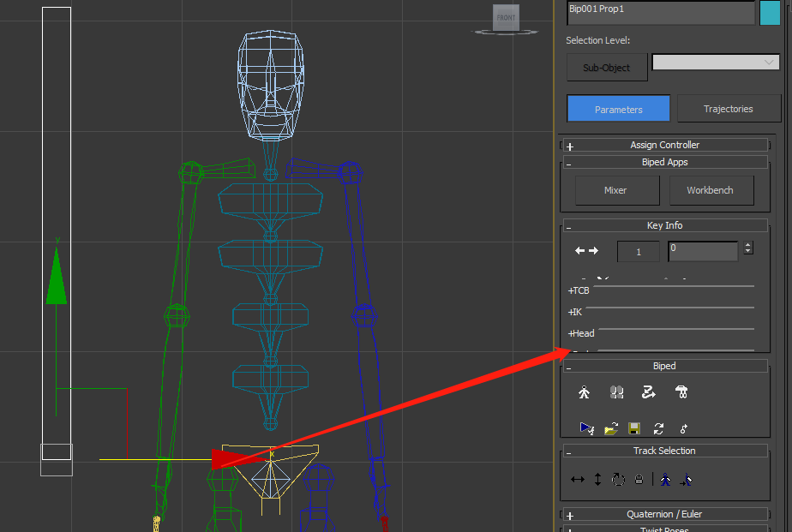This screenshot has height=532, width=792.
Task: Collapse the Biped rollout header
Action: (665, 366)
